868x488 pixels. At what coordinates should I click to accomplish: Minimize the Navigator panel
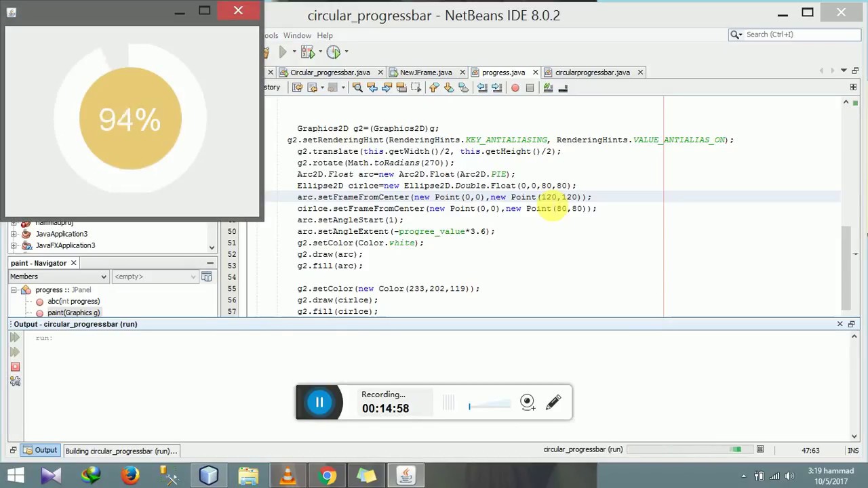[210, 263]
